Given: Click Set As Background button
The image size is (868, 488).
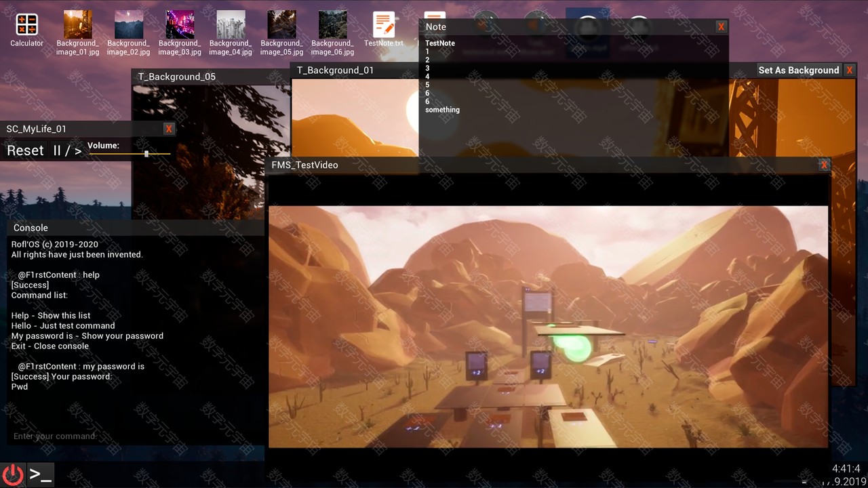Looking at the screenshot, I should [x=798, y=70].
